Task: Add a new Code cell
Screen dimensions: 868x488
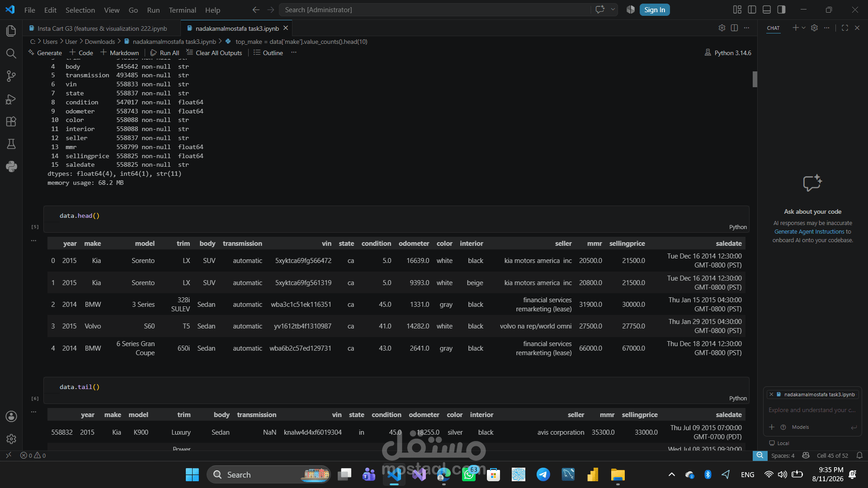Action: (x=81, y=53)
